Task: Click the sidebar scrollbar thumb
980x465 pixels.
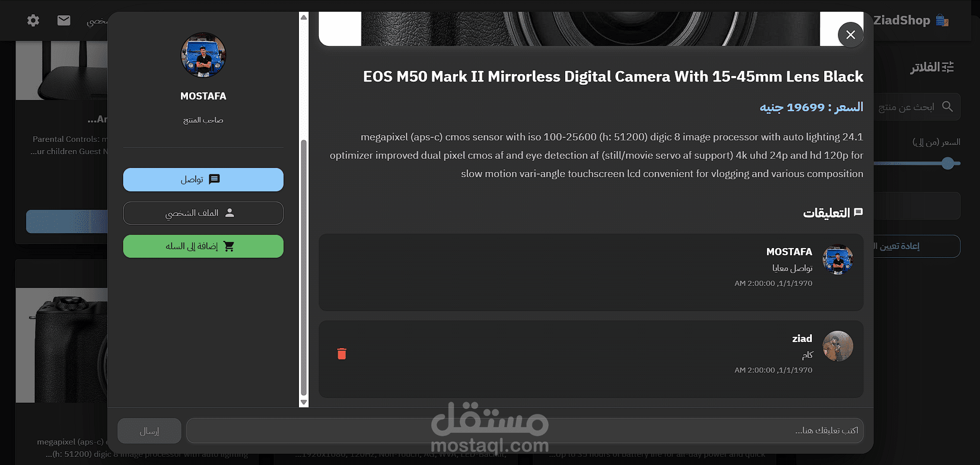Action: click(x=304, y=267)
